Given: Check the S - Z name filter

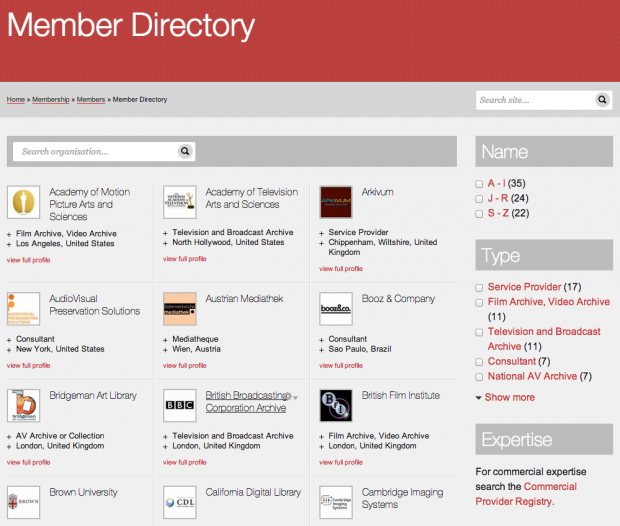Looking at the screenshot, I should [x=479, y=214].
